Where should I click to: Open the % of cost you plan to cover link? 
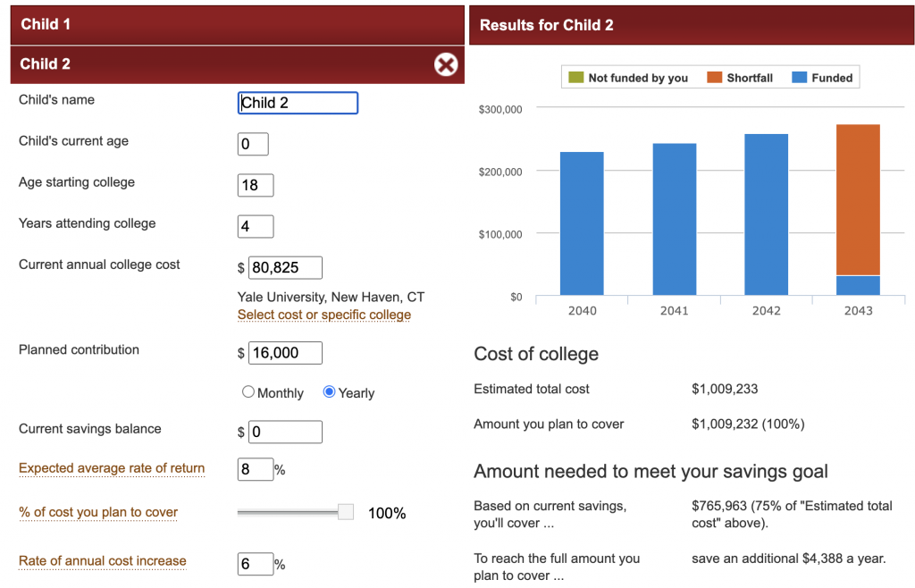coord(98,513)
